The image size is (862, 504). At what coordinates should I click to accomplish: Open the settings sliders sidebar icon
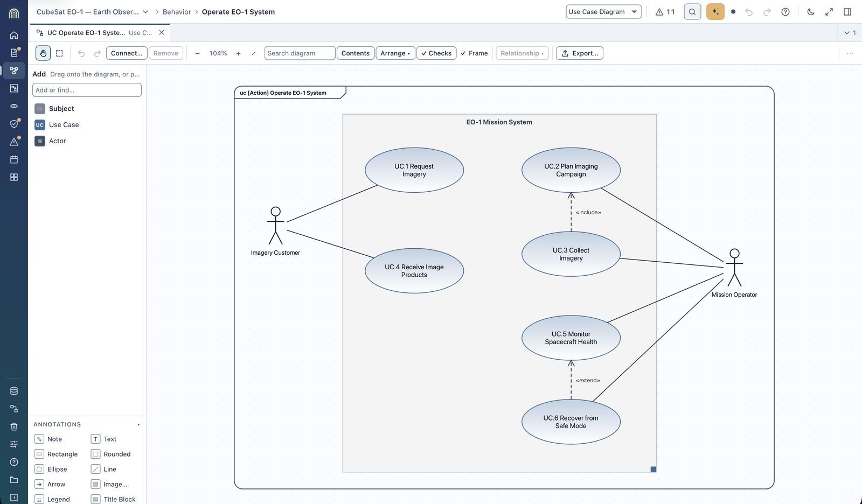click(x=14, y=444)
